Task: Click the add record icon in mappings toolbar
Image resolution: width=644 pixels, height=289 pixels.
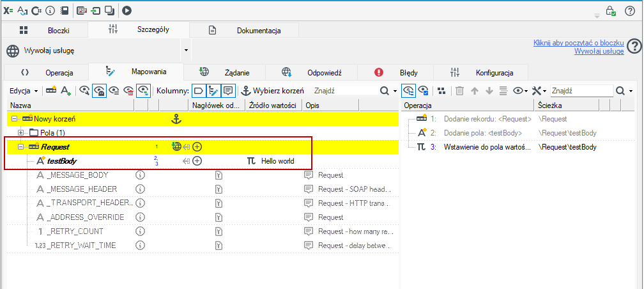Action: point(51,90)
